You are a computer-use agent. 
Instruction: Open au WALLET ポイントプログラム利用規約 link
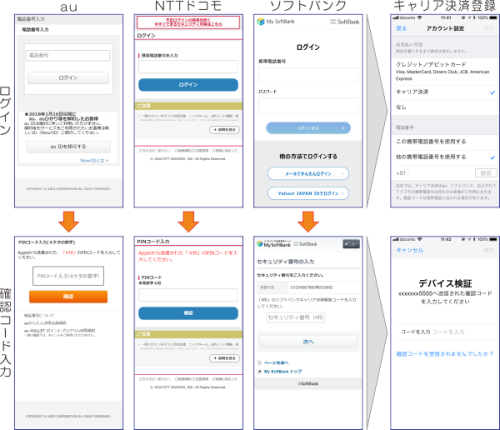pyautogui.click(x=59, y=331)
